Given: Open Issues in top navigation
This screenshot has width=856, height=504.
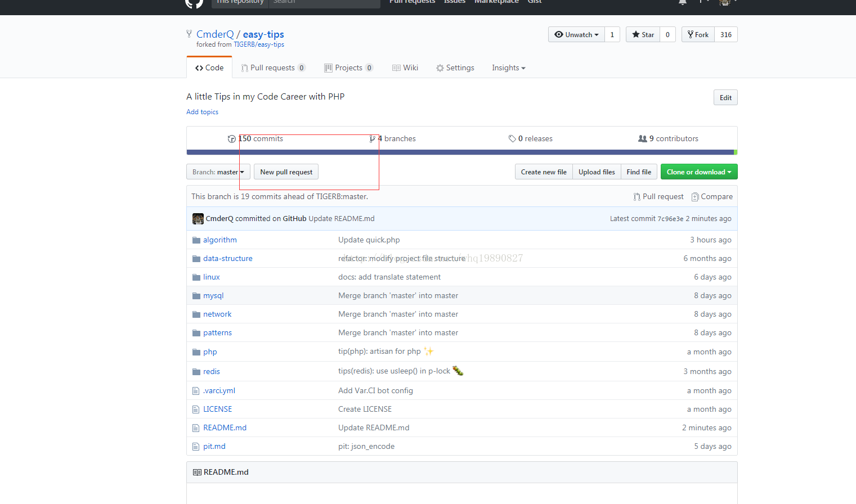Looking at the screenshot, I should (x=455, y=2).
